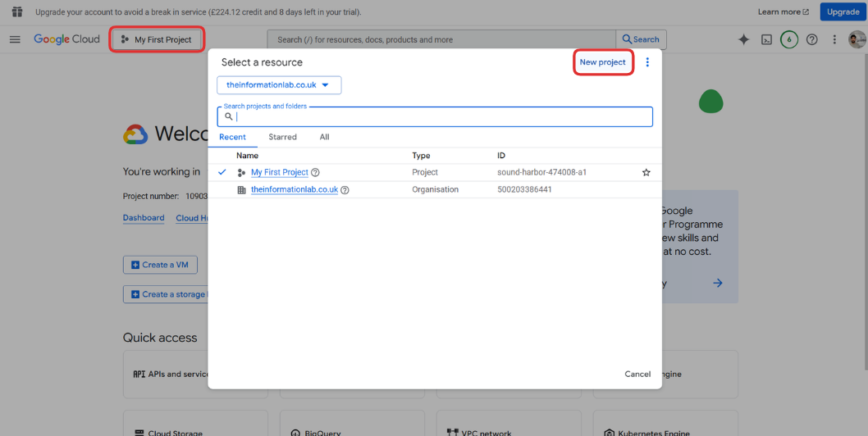
Task: Open Gemini AI sparkle icon
Action: click(x=744, y=40)
